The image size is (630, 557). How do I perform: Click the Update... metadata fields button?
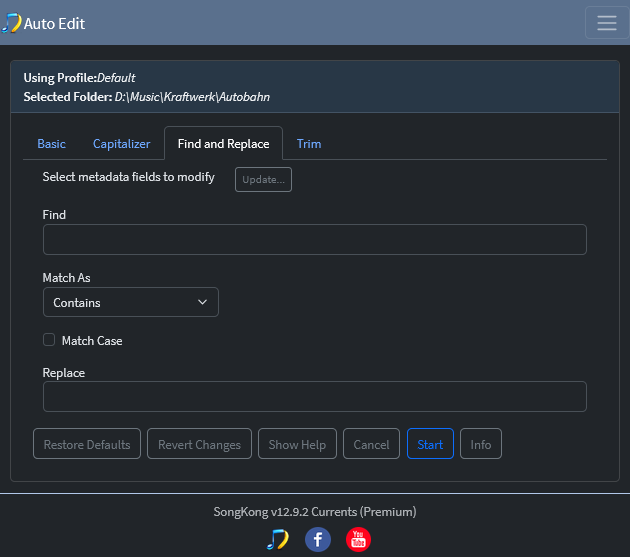pos(263,180)
